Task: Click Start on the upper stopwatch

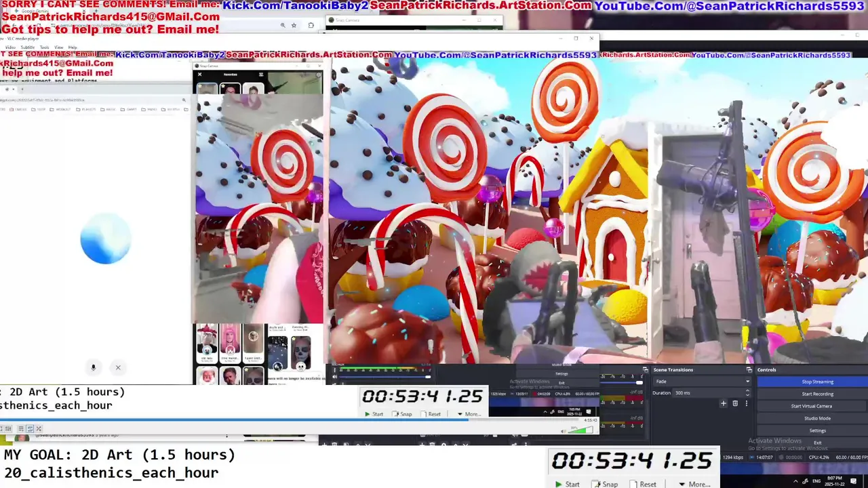Action: 374,414
